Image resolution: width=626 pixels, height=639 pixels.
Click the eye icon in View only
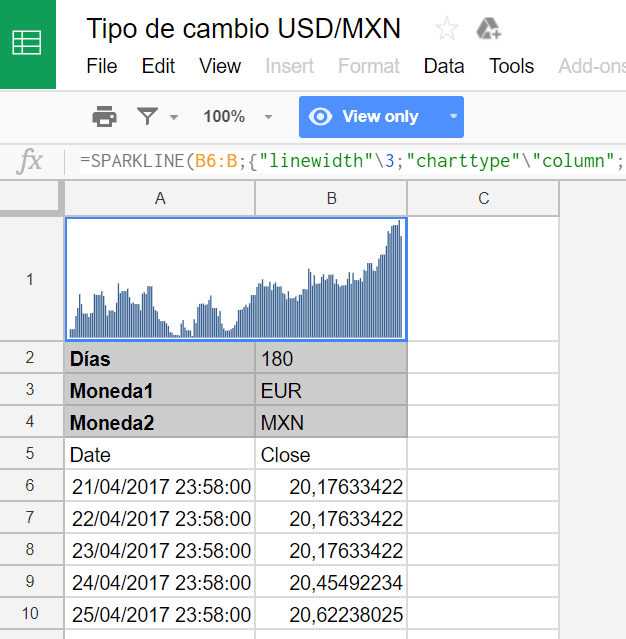point(320,117)
